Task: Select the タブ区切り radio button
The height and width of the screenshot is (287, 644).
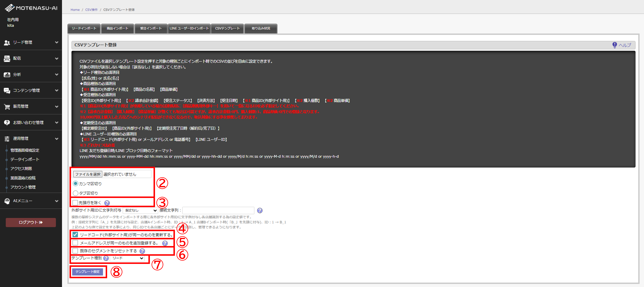Action: click(x=76, y=193)
